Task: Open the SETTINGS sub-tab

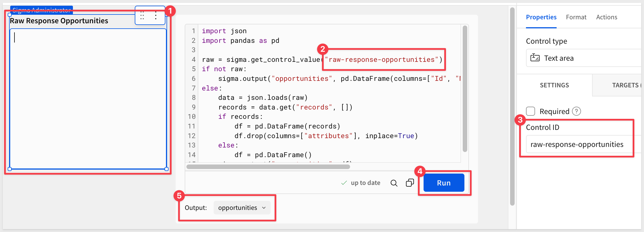Action: click(x=554, y=85)
